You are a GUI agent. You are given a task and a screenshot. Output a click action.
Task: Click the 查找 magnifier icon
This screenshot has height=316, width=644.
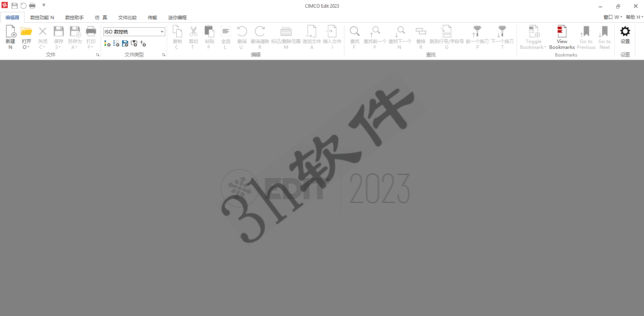tap(355, 32)
